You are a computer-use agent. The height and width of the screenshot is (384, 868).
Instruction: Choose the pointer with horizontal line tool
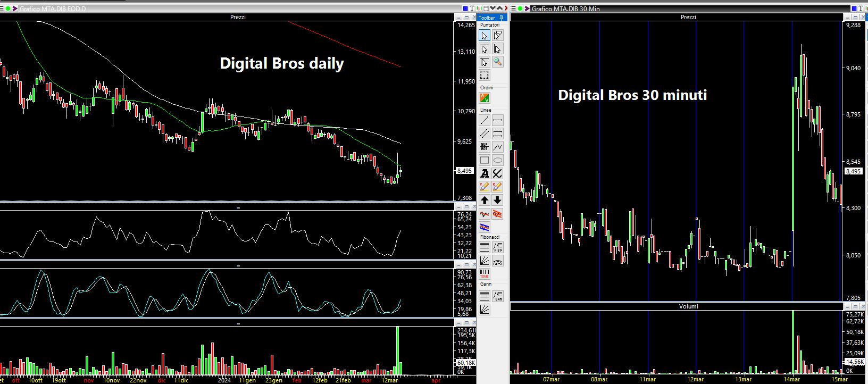click(x=485, y=49)
